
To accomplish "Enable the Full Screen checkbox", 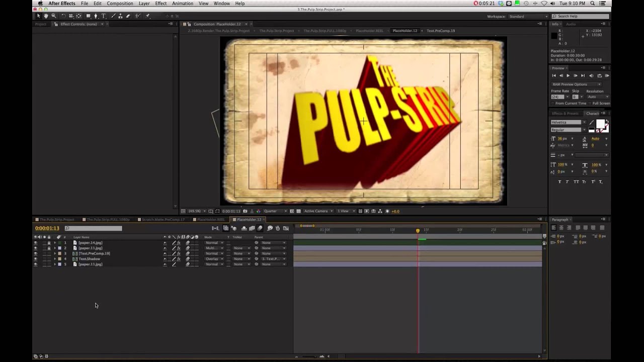I will click(590, 104).
